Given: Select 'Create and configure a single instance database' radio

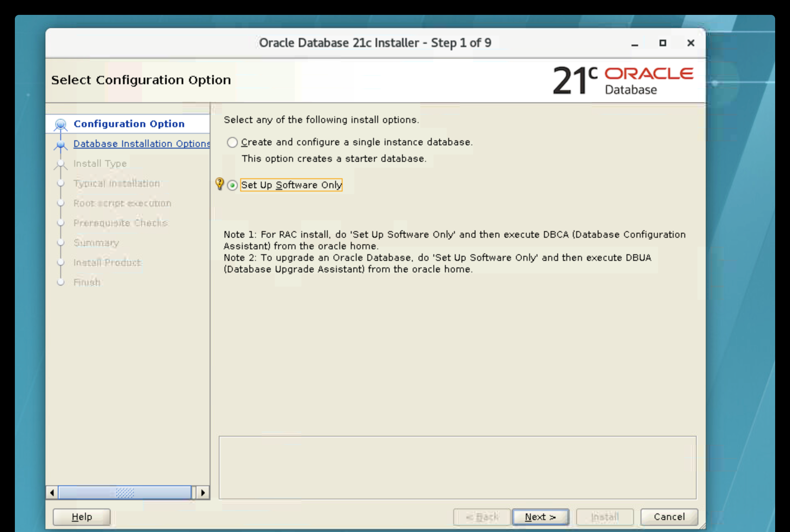Looking at the screenshot, I should [x=232, y=142].
